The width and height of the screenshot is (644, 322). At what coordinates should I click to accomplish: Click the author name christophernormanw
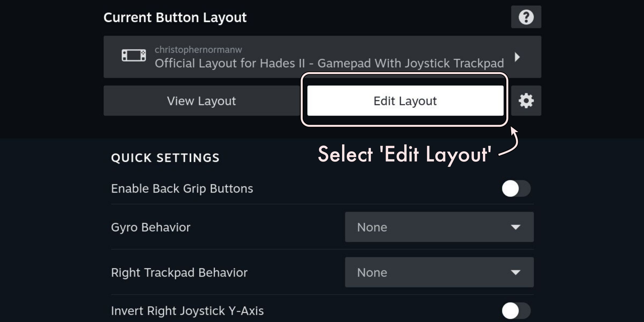198,50
